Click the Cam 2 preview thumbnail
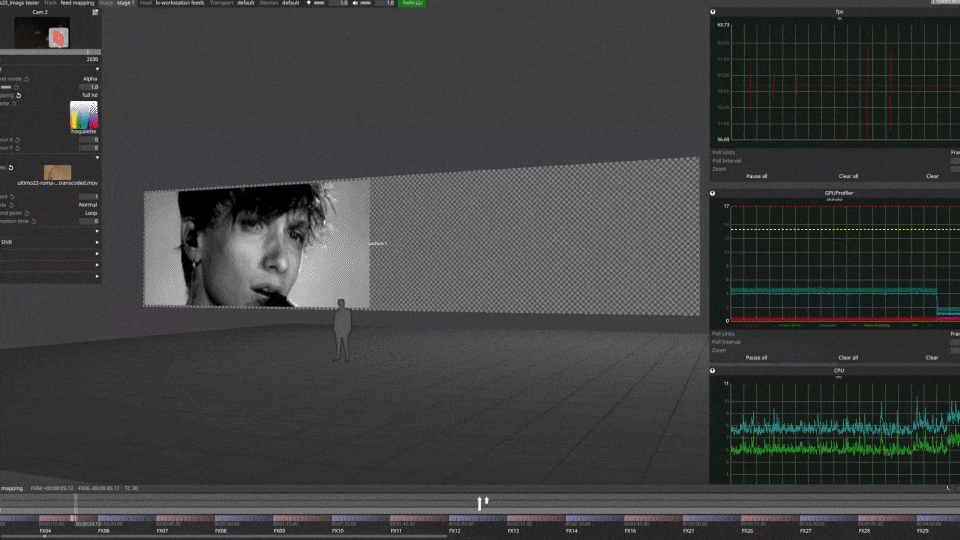Viewport: 960px width, 540px height. [x=42, y=32]
